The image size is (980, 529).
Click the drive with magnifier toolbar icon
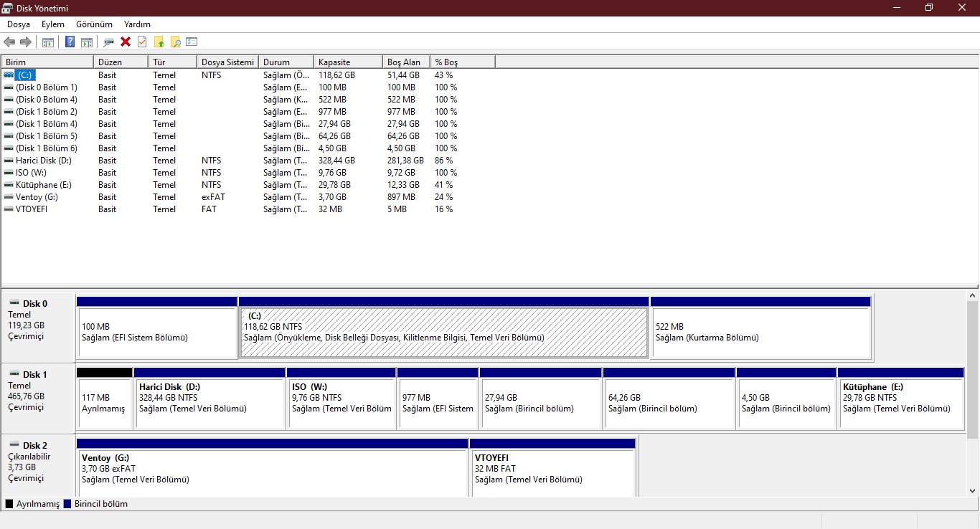[109, 42]
